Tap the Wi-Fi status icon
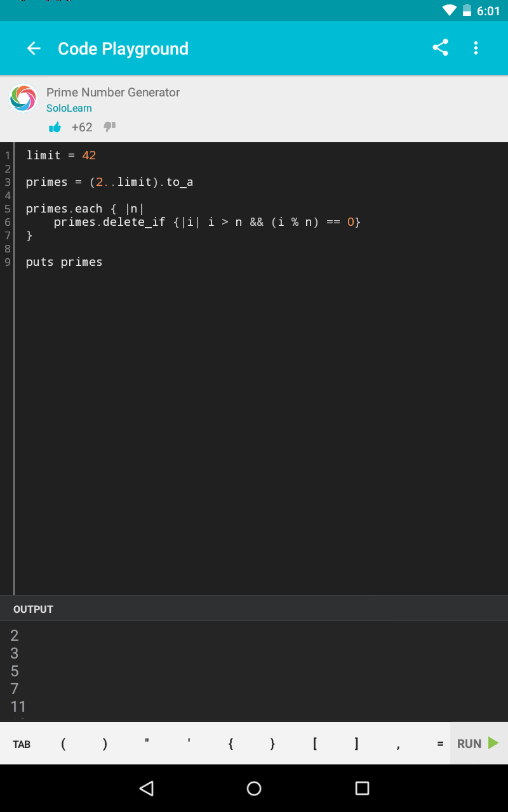The height and width of the screenshot is (812, 508). [450, 10]
